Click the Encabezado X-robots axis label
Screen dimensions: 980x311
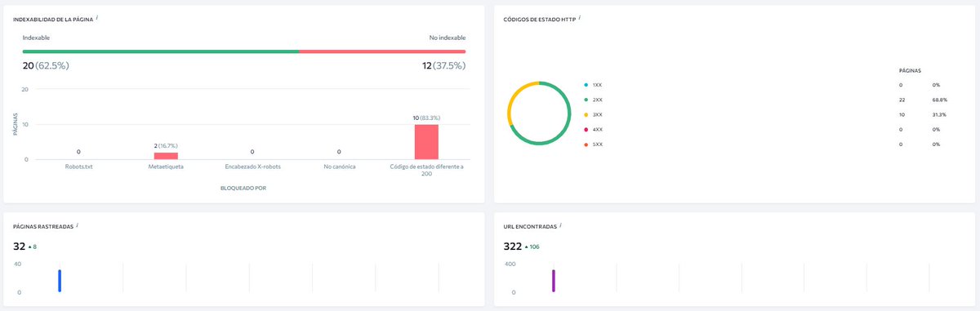(252, 167)
